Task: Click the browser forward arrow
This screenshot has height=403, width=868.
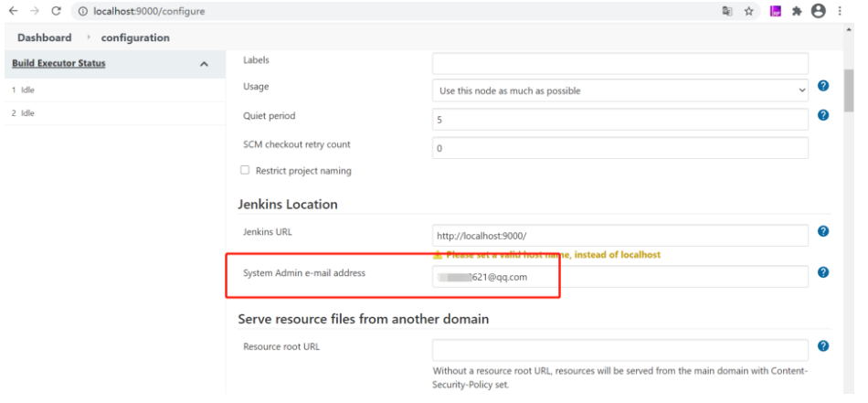Action: pos(35,11)
